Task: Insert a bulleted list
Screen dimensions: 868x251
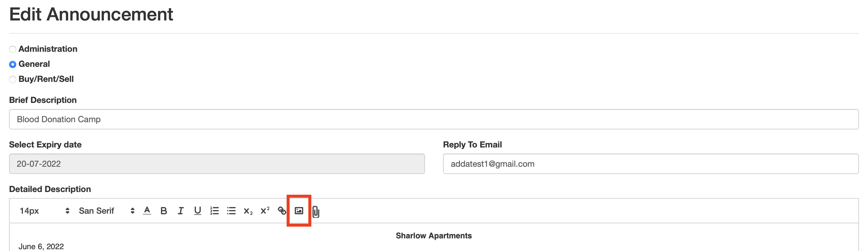Action: pos(231,211)
